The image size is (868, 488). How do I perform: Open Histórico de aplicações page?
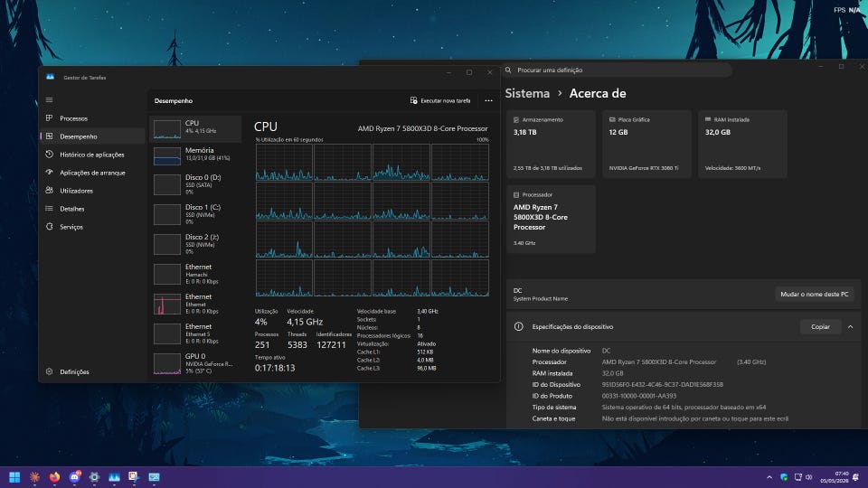click(92, 155)
